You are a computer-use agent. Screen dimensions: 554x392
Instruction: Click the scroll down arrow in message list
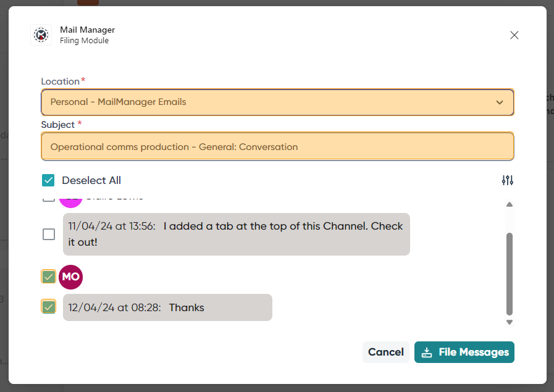tap(510, 322)
